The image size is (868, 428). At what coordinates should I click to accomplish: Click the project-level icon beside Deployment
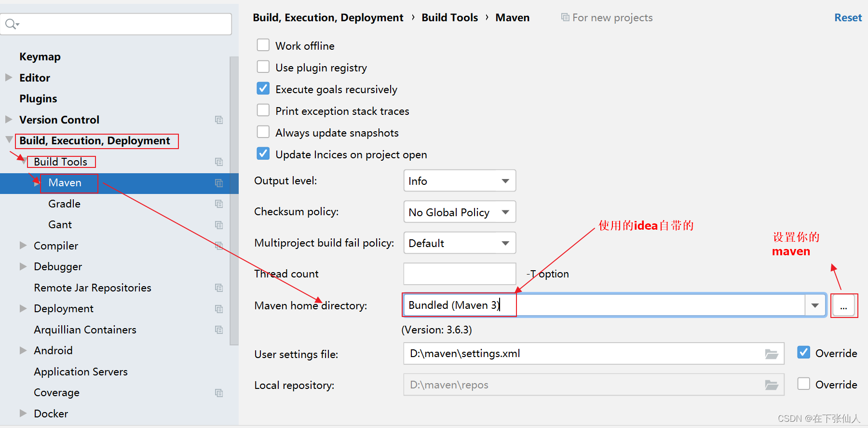coord(219,309)
